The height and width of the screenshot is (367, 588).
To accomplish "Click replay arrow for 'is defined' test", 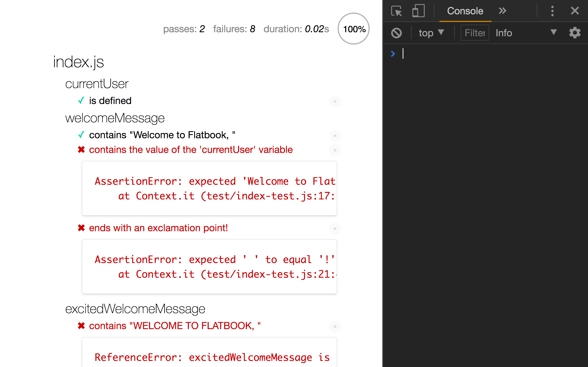I will [335, 102].
